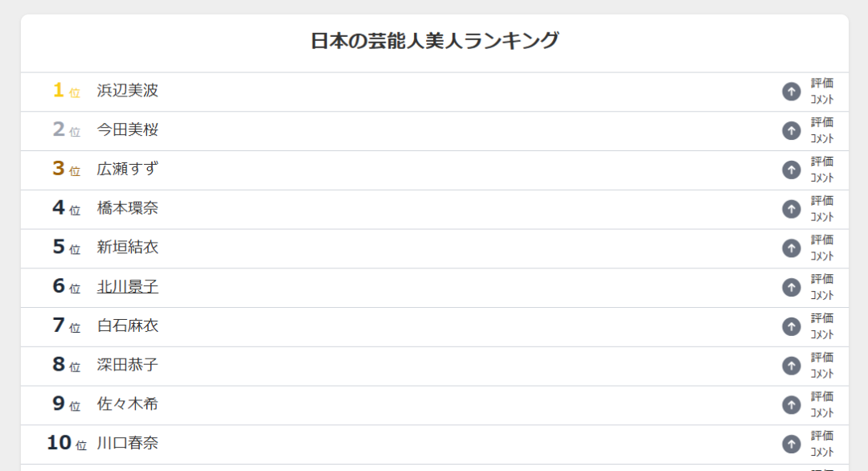Upvote 橋本環奈 using the arrow icon
This screenshot has width=868, height=471.
pos(792,209)
